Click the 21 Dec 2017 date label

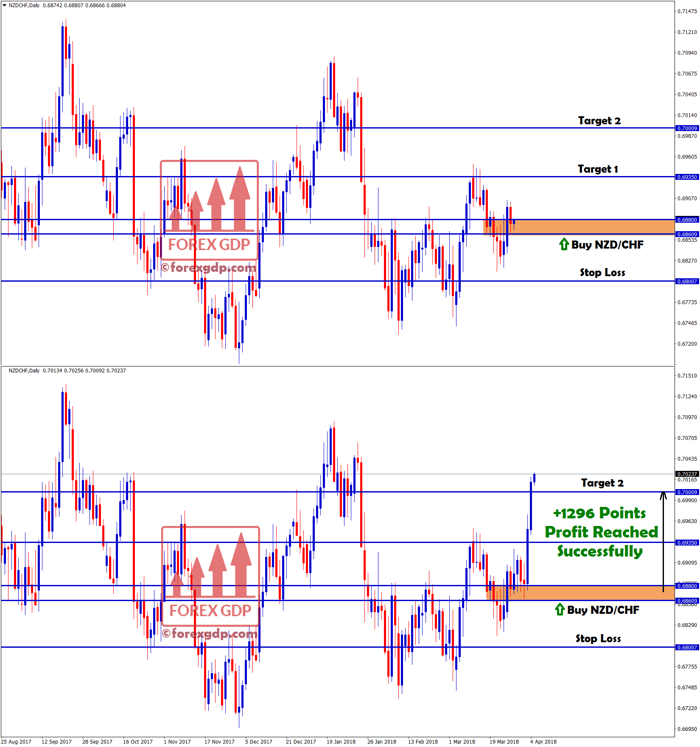301,741
